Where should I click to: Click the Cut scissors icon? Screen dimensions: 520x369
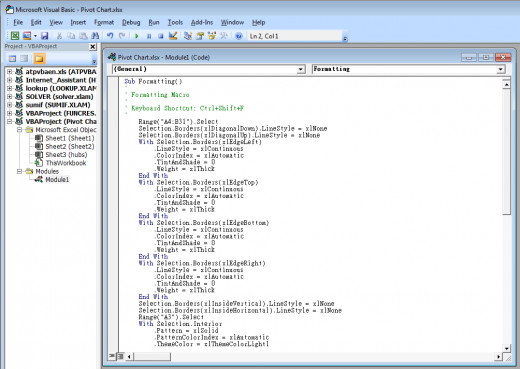click(59, 36)
